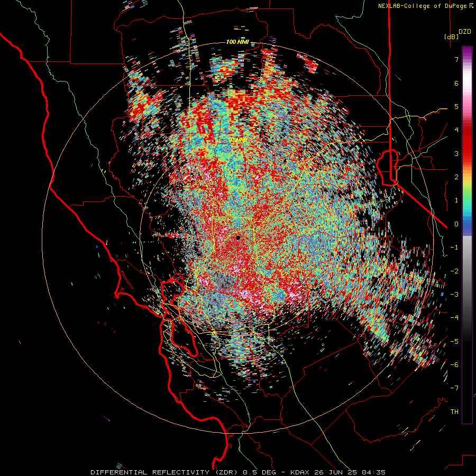The image size is (476, 476).
Task: Click the 100 NMI range ring label
Action: [237, 42]
